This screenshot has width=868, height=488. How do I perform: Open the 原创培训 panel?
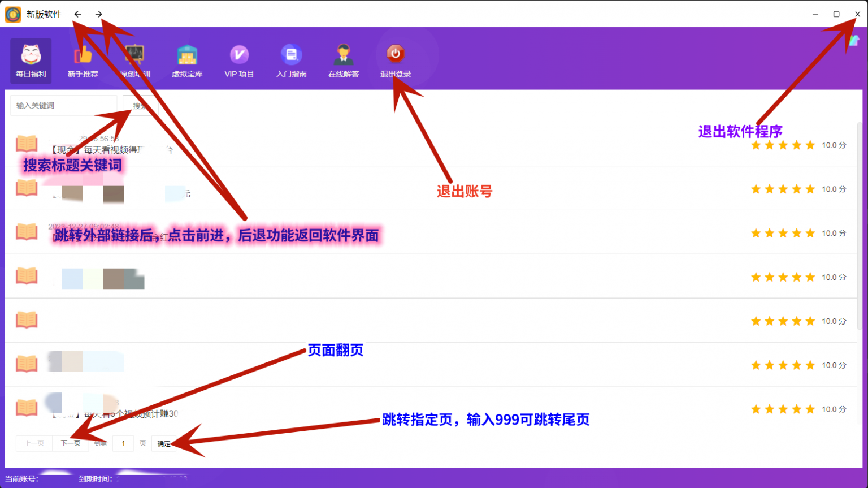click(134, 60)
